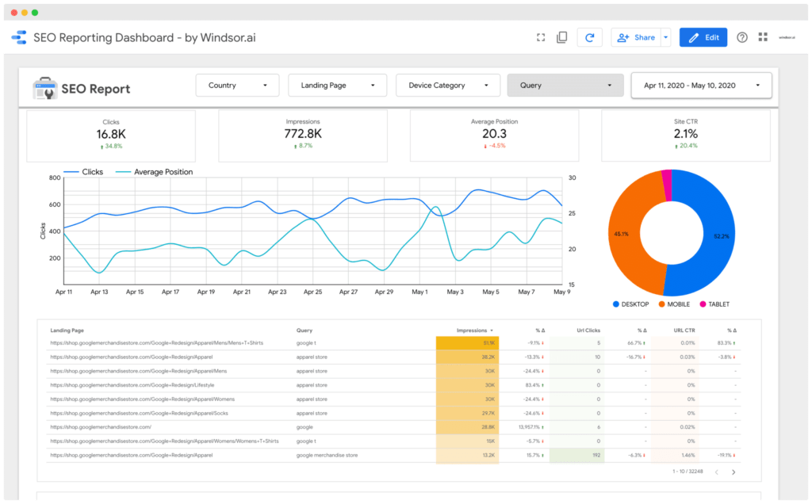
Task: Expand the Device Category dropdown
Action: coord(448,86)
